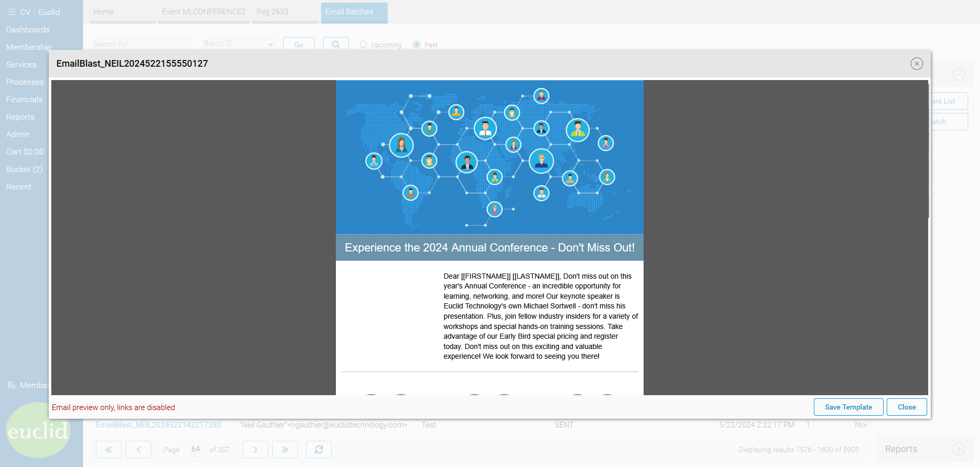
Task: Click the page number input field
Action: pyautogui.click(x=196, y=450)
